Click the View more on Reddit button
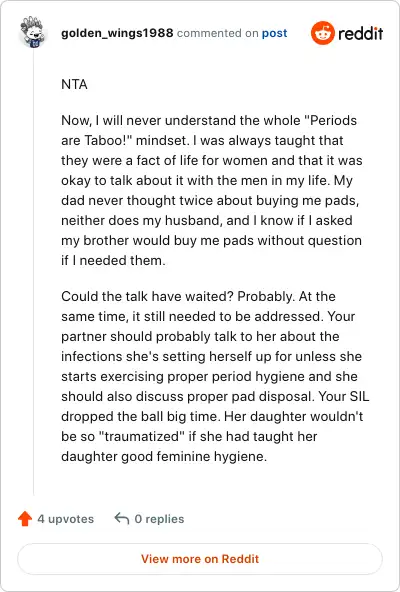Viewport: 400px width, 592px height. [x=200, y=559]
